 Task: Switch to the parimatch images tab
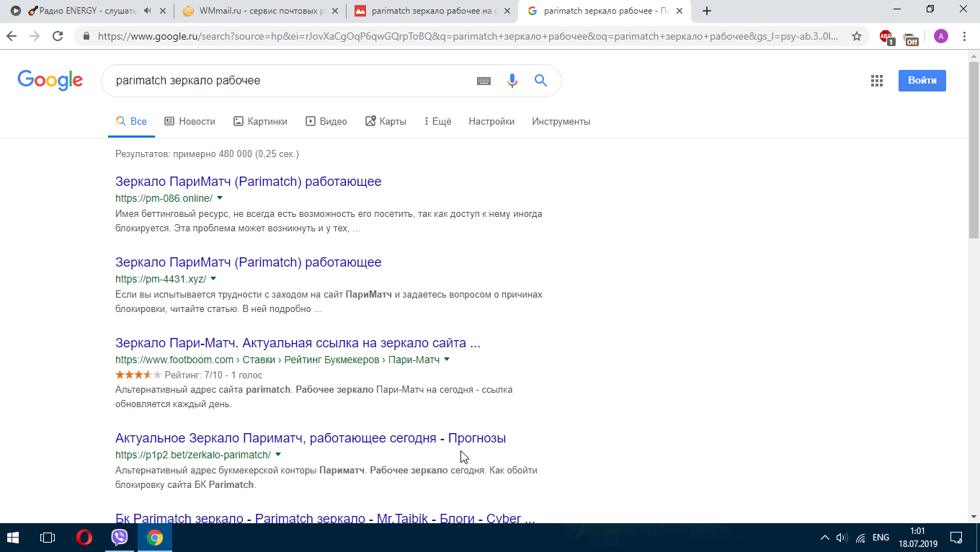pyautogui.click(x=433, y=11)
